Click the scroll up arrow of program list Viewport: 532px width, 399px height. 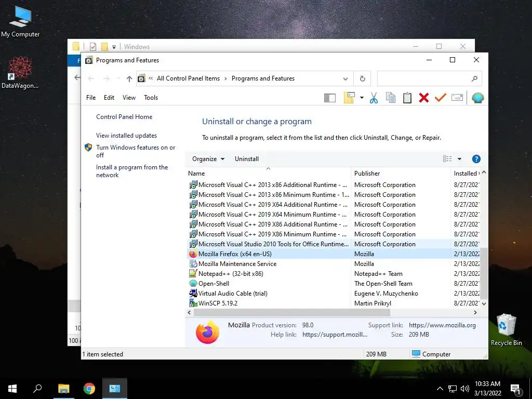coord(484,172)
